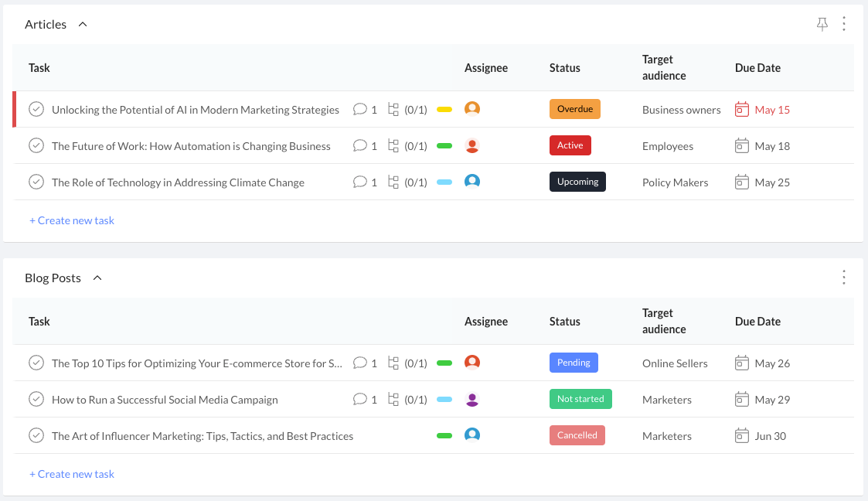Click the Due Date column header in Articles
Screen dimensions: 868x501
[x=757, y=68]
